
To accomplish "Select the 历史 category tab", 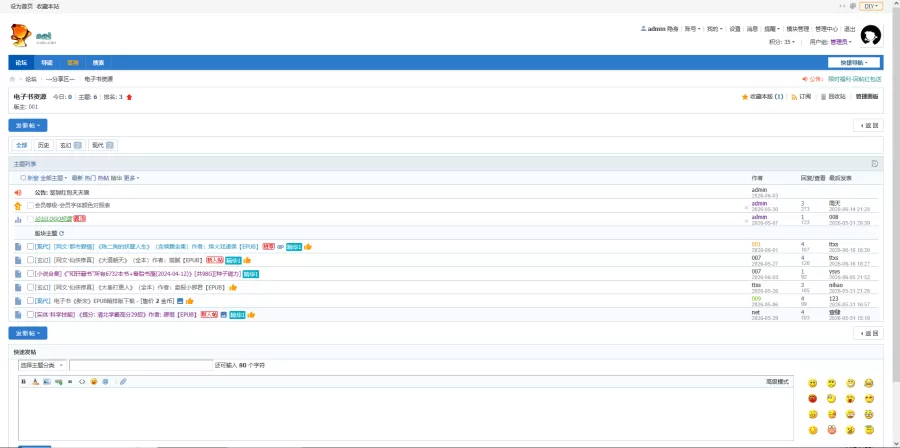I will click(x=44, y=146).
